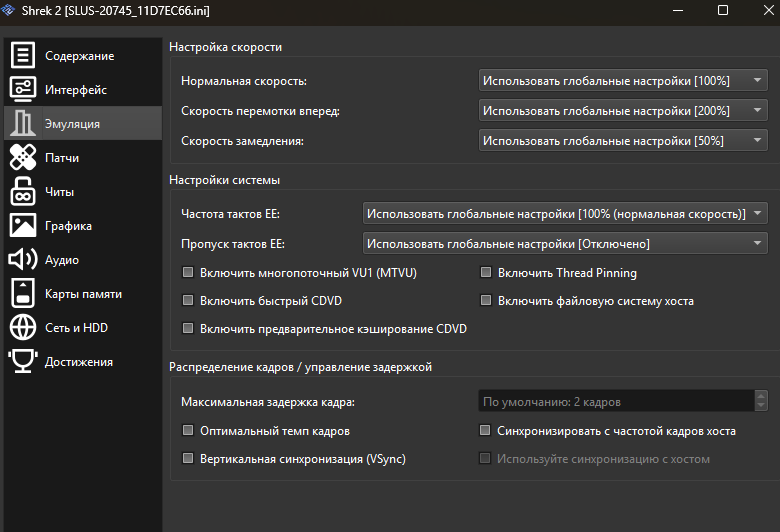The width and height of the screenshot is (780, 532).
Task: Click the Графика picture icon
Action: click(x=23, y=225)
